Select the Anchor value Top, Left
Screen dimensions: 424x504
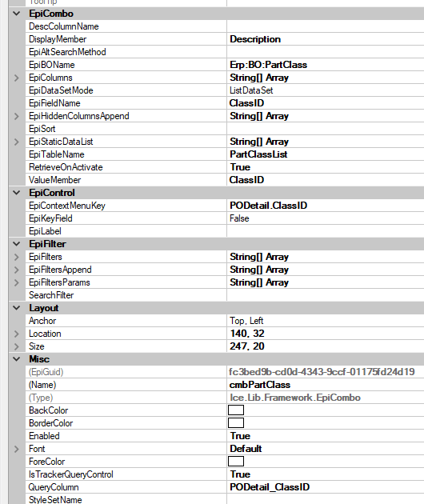(326, 321)
